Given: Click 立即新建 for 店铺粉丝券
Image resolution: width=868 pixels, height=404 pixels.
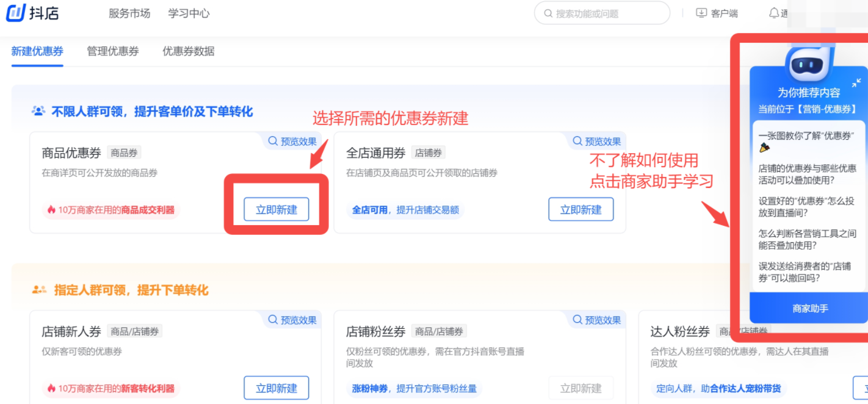Looking at the screenshot, I should point(581,388).
